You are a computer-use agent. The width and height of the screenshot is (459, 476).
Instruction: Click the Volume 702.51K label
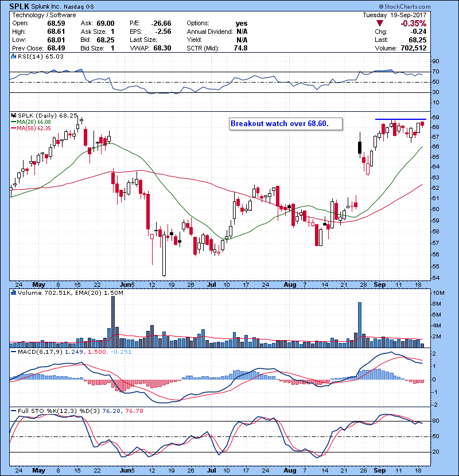(44, 292)
